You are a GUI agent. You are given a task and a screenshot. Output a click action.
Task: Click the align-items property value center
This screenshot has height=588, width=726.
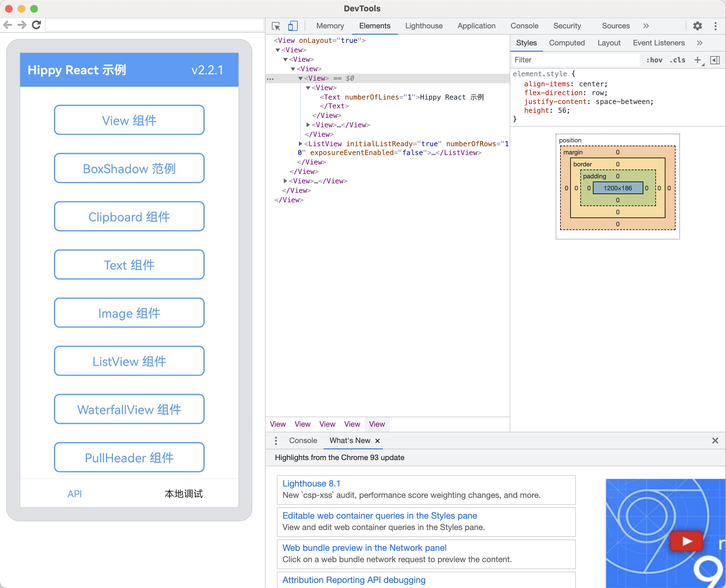[x=592, y=84]
